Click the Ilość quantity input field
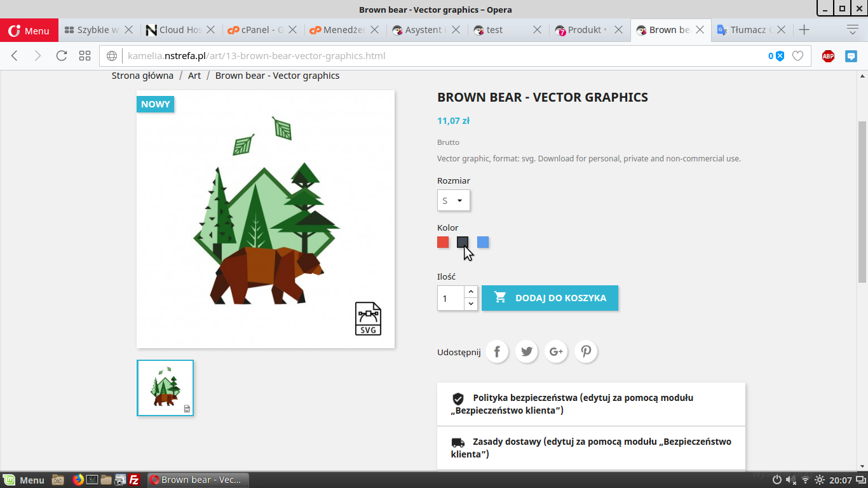 [451, 298]
